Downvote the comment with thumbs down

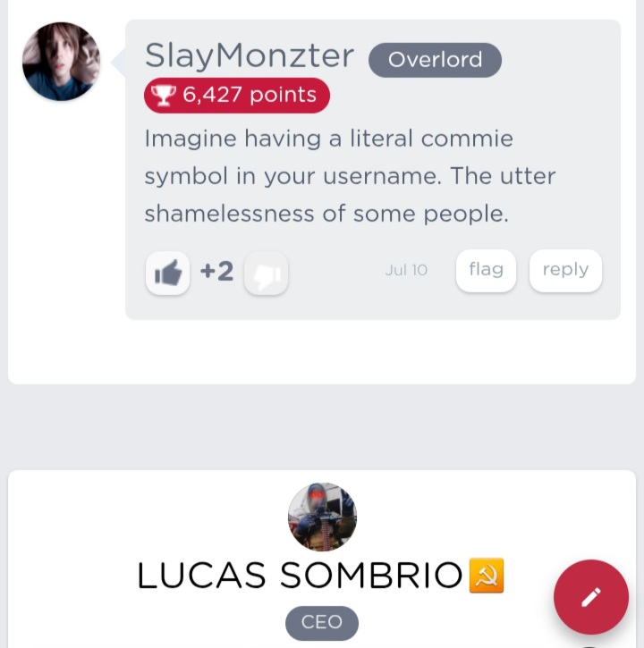coord(266,273)
